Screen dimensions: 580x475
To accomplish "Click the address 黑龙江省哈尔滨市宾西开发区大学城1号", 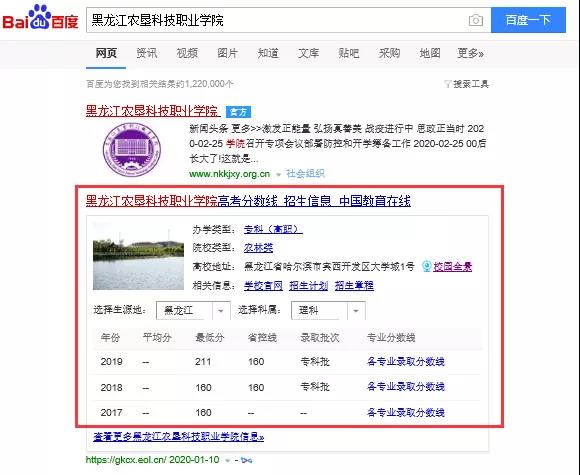I will [329, 266].
